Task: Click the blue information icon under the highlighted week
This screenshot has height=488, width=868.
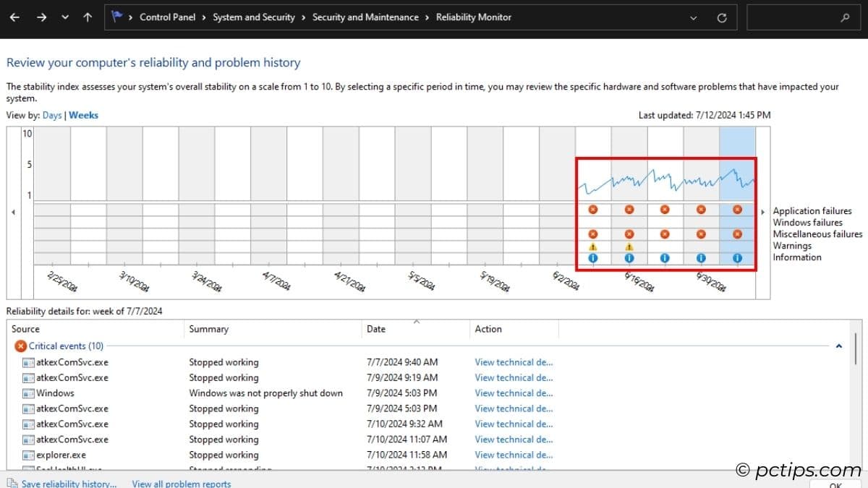Action: pos(737,258)
